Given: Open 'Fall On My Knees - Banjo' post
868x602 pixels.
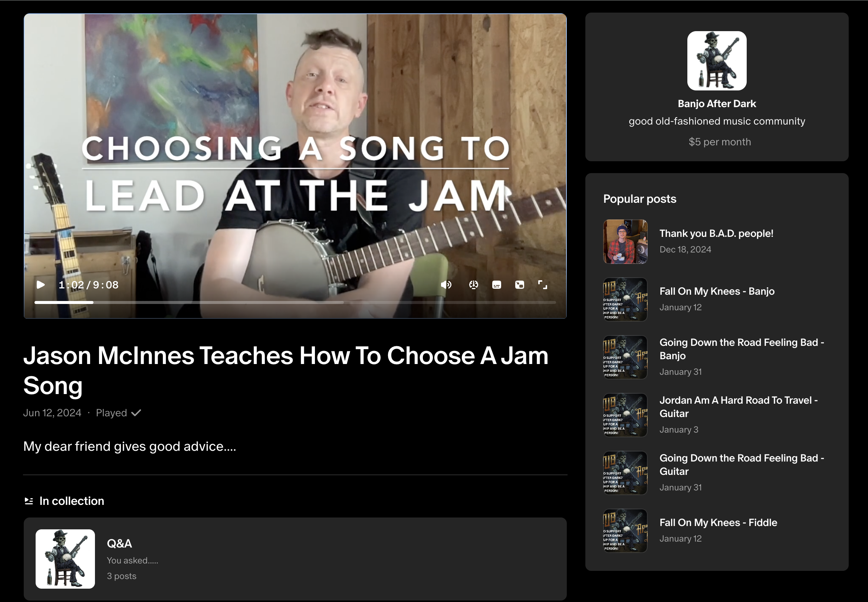Looking at the screenshot, I should (x=717, y=291).
